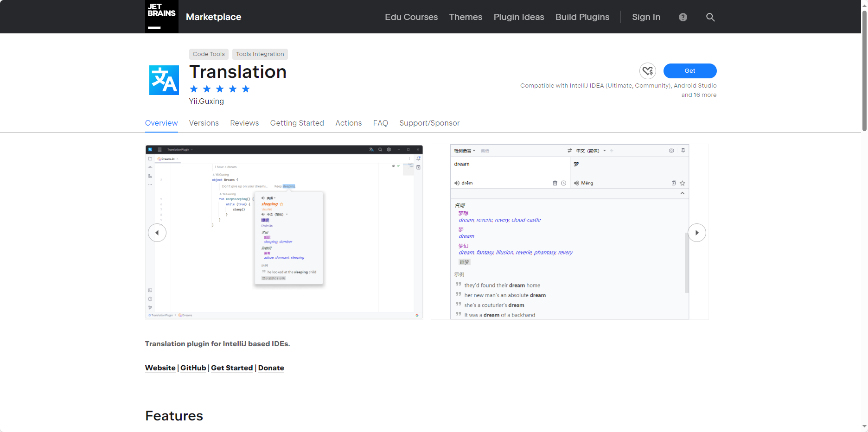Select the Overview tab
The width and height of the screenshot is (868, 432).
click(x=161, y=123)
